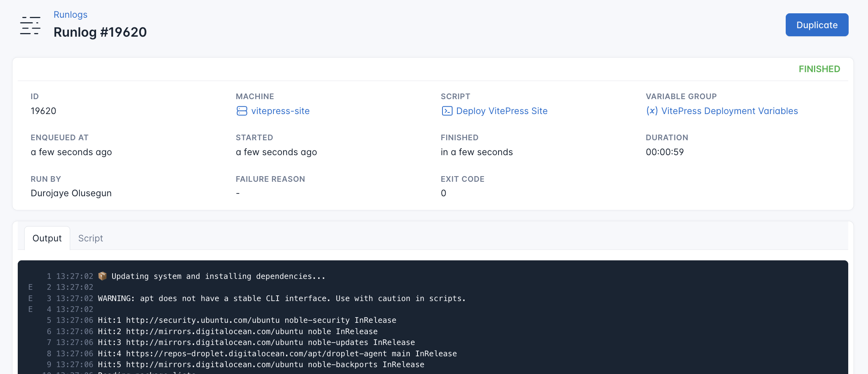Click the Runlog #19620 heading

pyautogui.click(x=100, y=32)
